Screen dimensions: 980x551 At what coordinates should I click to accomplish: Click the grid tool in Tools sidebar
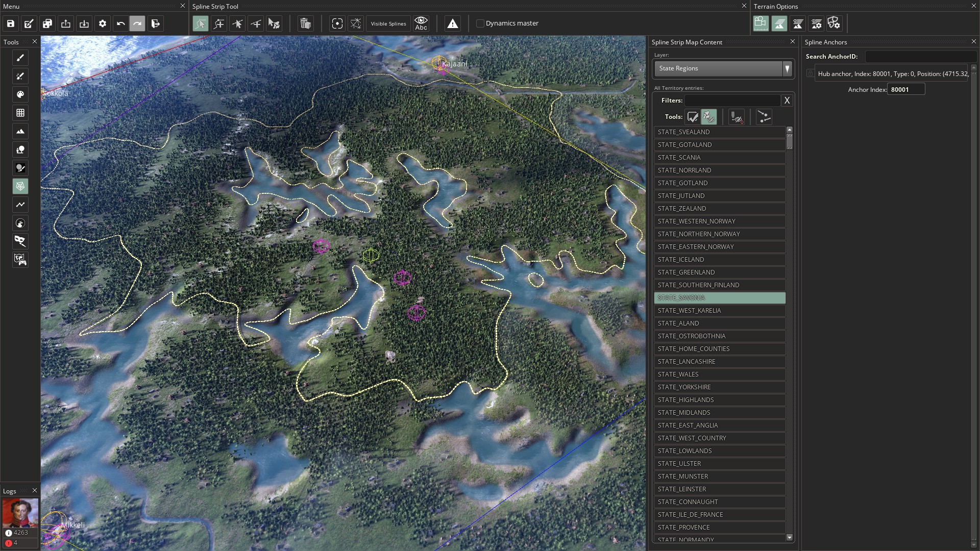[20, 113]
